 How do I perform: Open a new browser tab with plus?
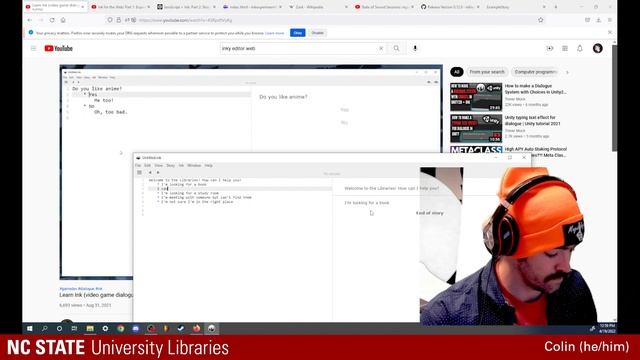point(556,7)
